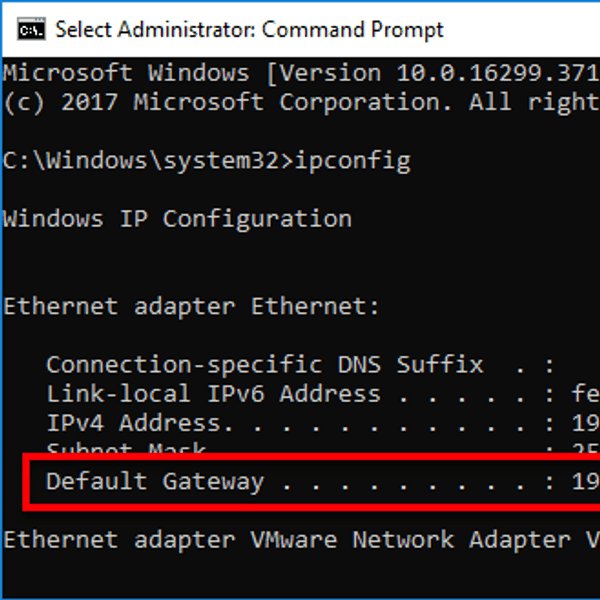Click the Link-local IPv6 Address label
The width and height of the screenshot is (600, 600).
click(x=214, y=394)
